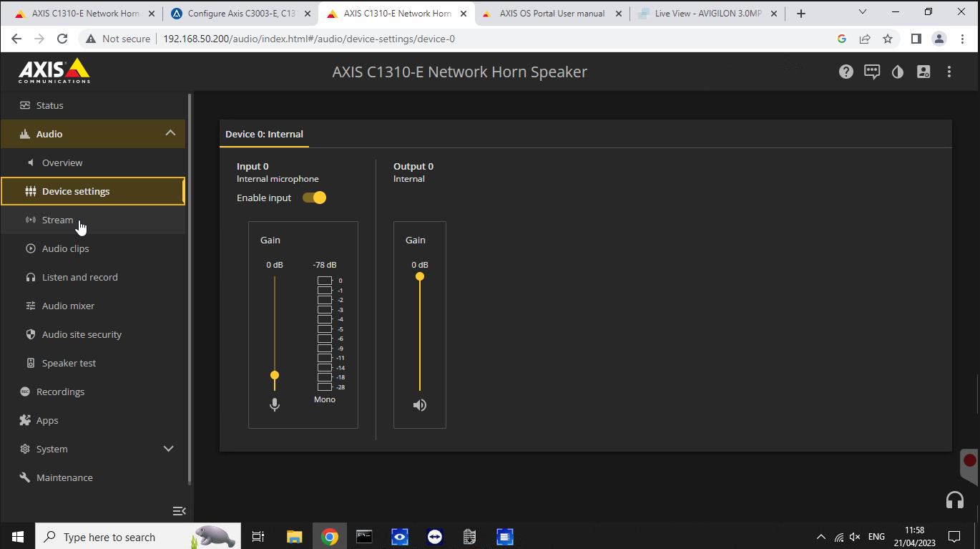Go to the Maintenance page
The width and height of the screenshot is (980, 549).
tap(64, 477)
